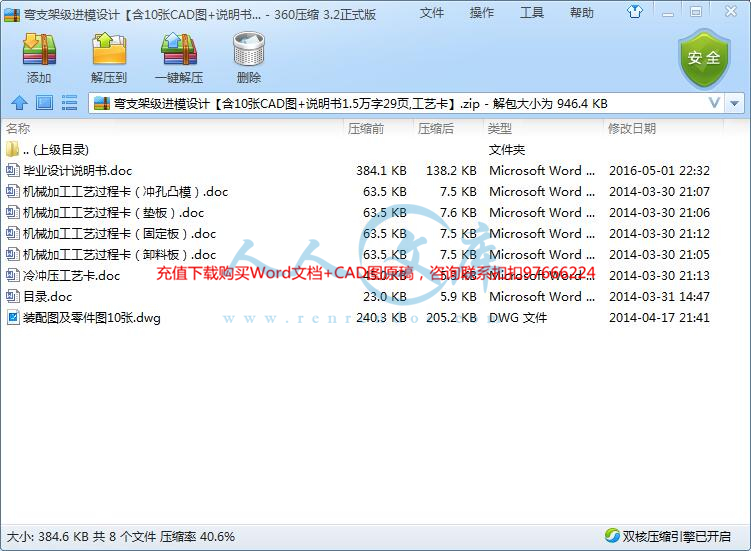Click the 23.0 KB size of 目录.doc
The width and height of the screenshot is (751, 551).
(385, 297)
